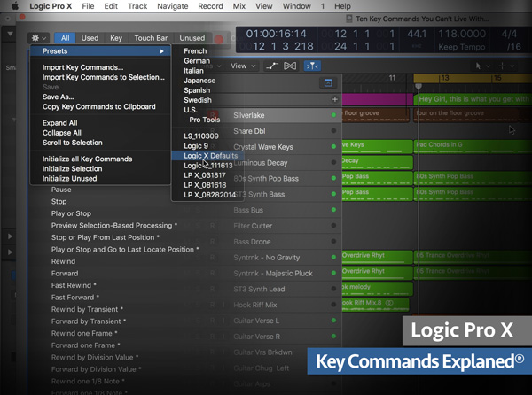This screenshot has height=395, width=532.
Task: Open the File menu
Action: 88,6
